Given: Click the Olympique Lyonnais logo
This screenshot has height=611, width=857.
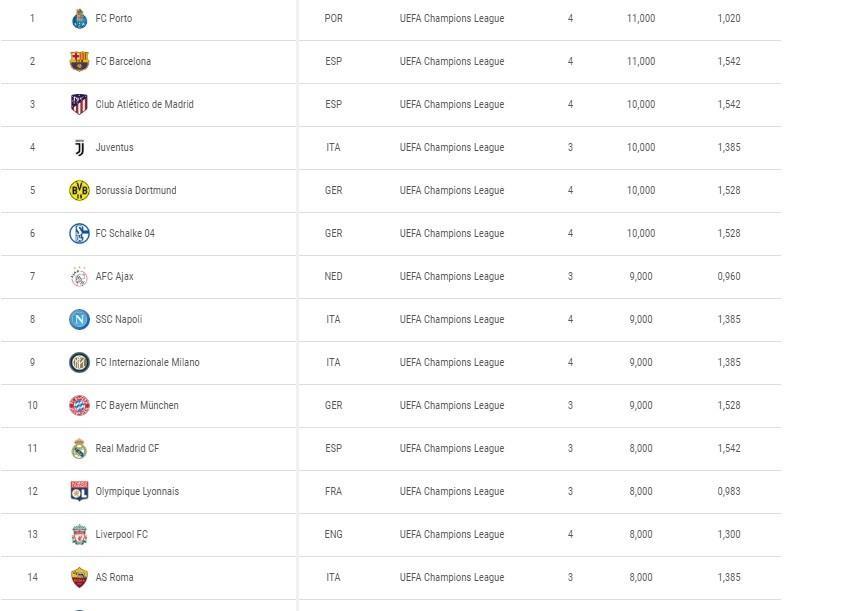Looking at the screenshot, I should 79,491.
